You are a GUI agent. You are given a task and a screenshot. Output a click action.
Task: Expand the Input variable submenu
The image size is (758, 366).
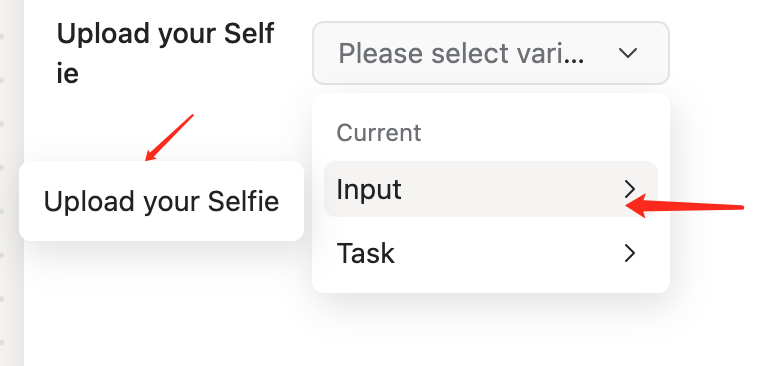click(x=491, y=189)
